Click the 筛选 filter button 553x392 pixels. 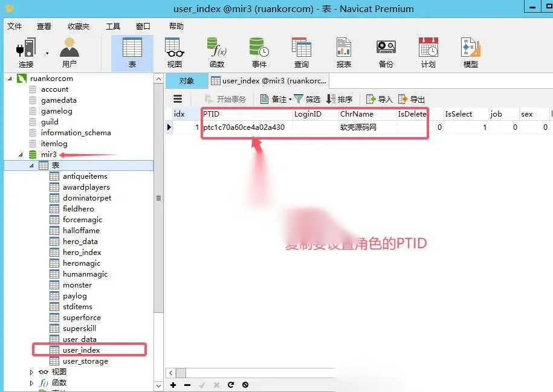point(307,100)
